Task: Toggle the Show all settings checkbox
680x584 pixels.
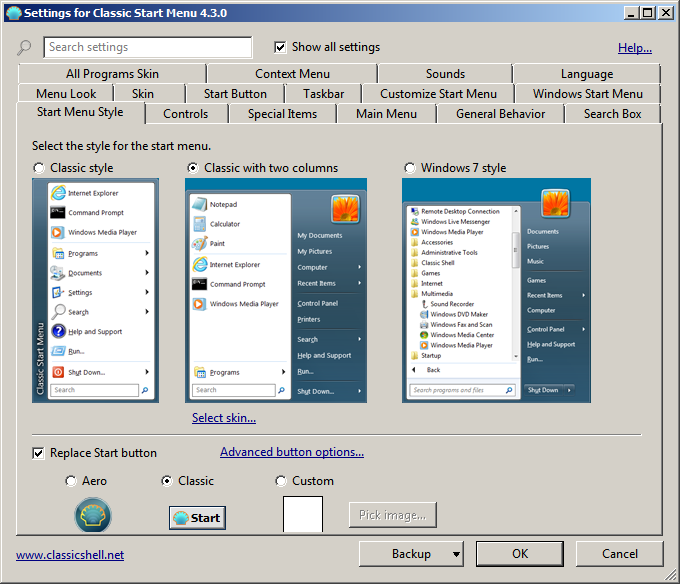Action: coord(280,47)
